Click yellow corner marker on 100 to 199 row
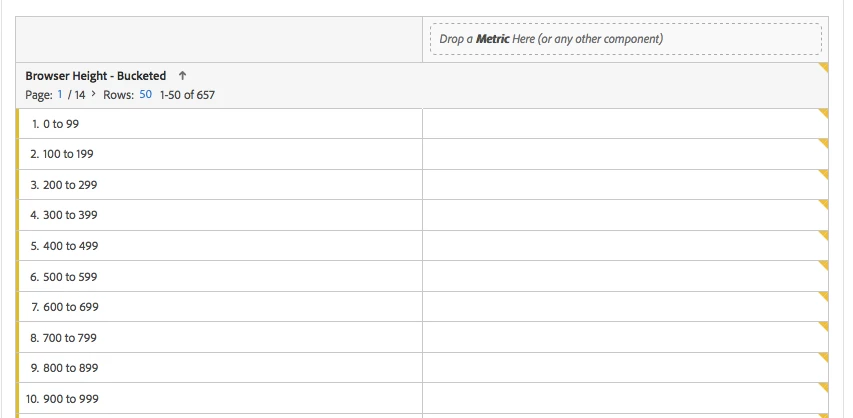The image size is (853, 418). coord(823,144)
